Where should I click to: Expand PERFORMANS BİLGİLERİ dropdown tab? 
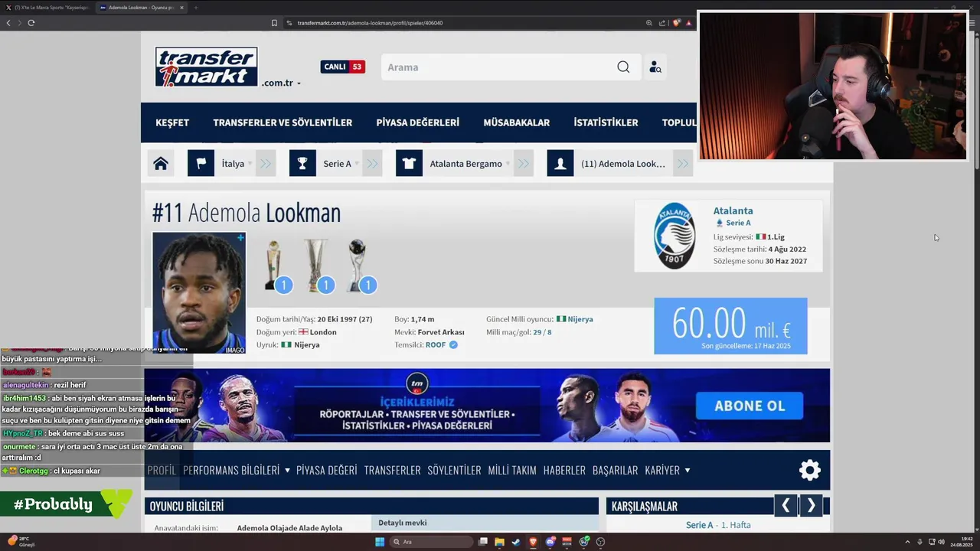click(x=237, y=470)
